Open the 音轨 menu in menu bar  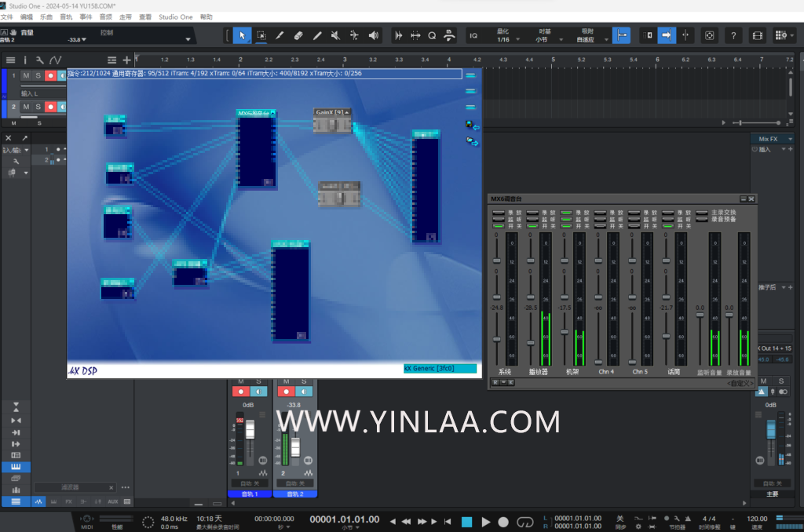tap(66, 16)
